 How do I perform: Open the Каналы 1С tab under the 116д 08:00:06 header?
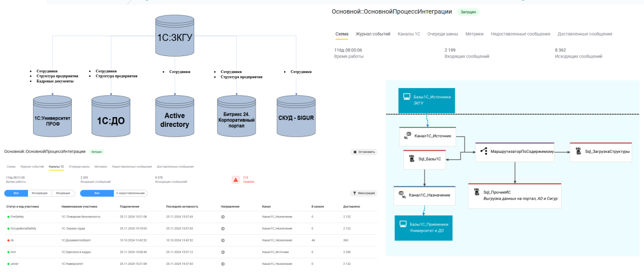409,34
